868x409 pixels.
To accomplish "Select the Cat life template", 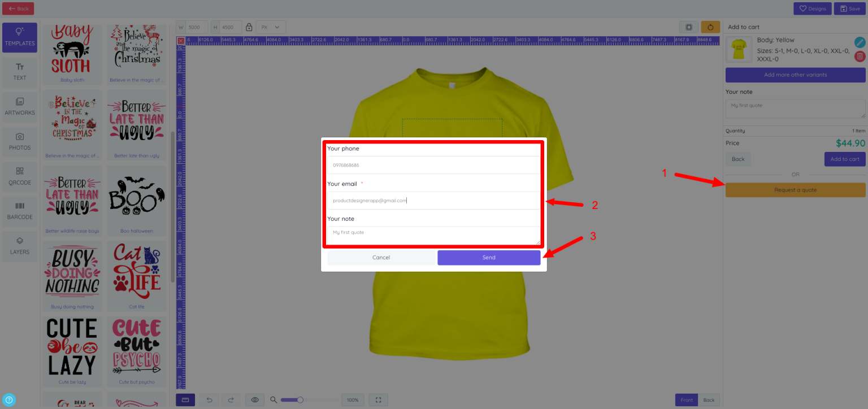I will pyautogui.click(x=137, y=276).
